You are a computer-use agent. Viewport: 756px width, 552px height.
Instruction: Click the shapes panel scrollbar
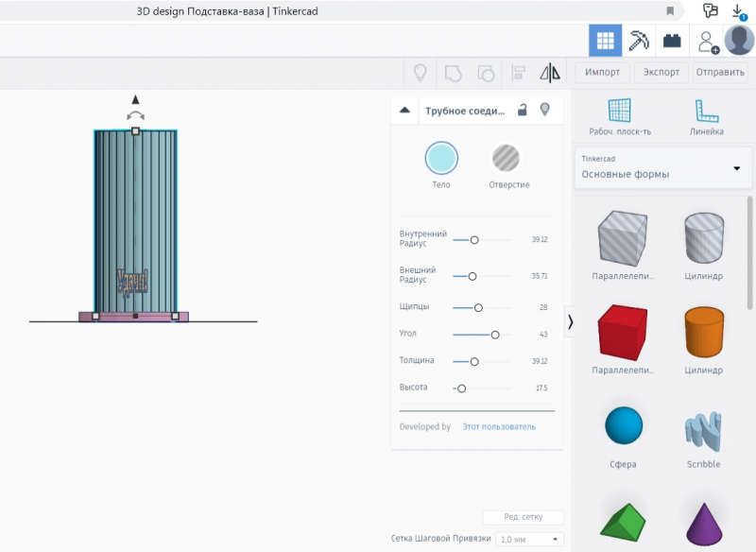tap(749, 252)
